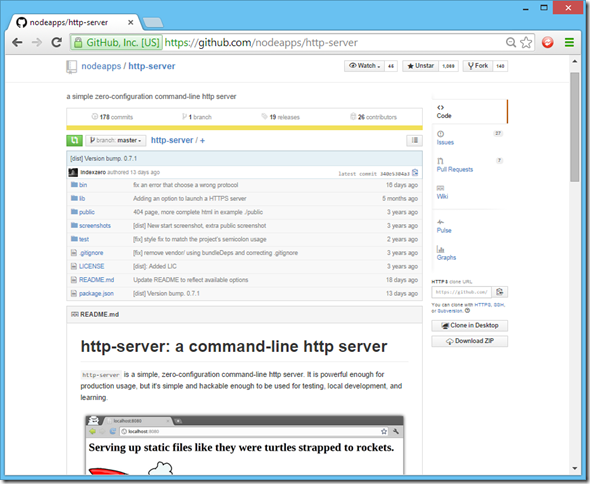Fork the repository with Fork button
590x484 pixels.
click(x=478, y=66)
